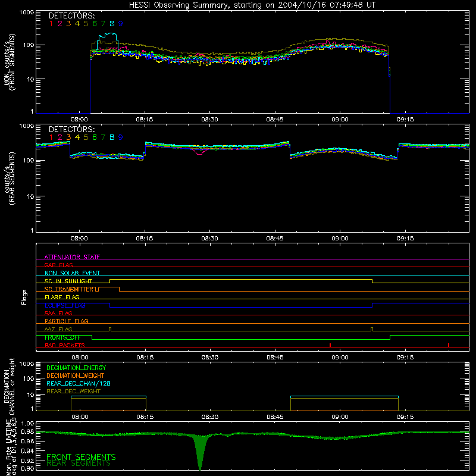
Task: Click the PARTICLE_FLAG label
Action: (67, 321)
